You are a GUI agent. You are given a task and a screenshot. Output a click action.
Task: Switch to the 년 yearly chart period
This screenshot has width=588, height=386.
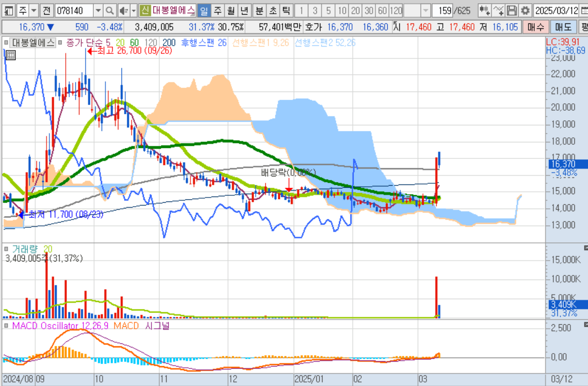pyautogui.click(x=244, y=11)
